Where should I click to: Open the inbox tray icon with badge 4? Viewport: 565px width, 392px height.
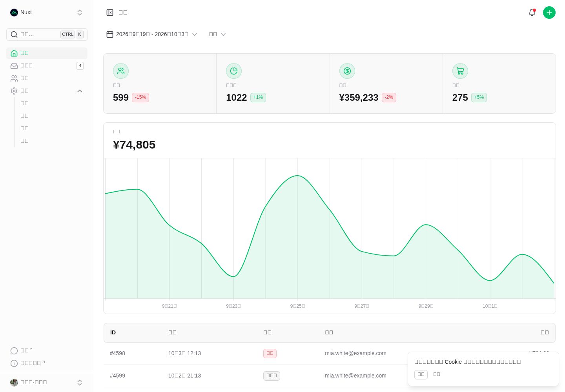[14, 66]
